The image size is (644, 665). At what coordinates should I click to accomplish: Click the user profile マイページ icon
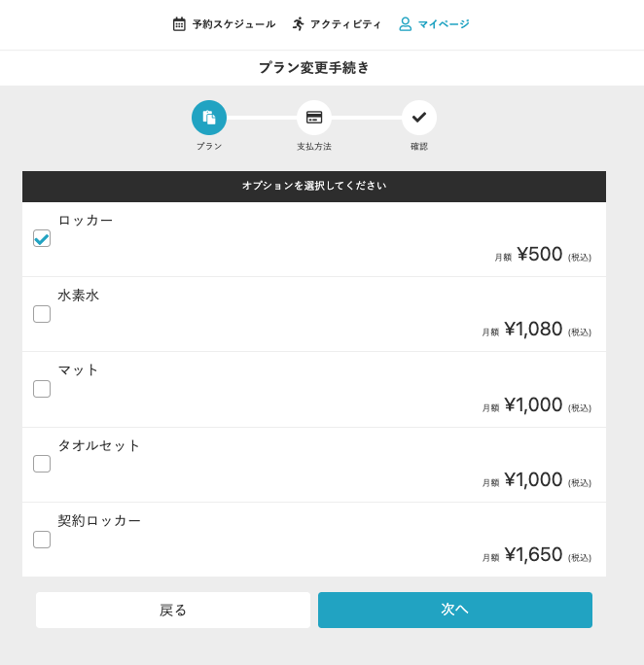click(x=406, y=24)
